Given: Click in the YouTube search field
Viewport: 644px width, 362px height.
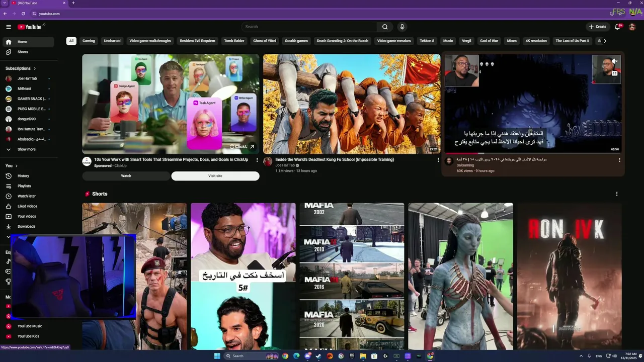Looking at the screenshot, I should (x=309, y=27).
